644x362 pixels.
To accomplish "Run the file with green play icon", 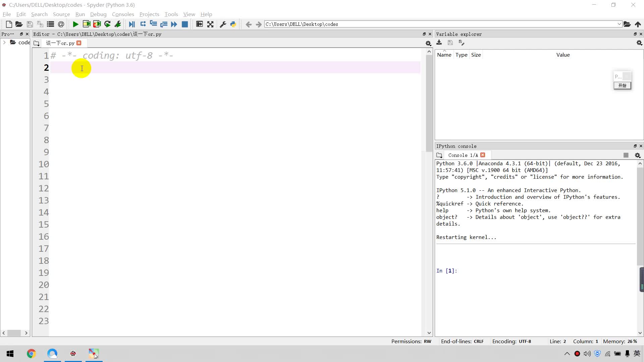I will (75, 24).
